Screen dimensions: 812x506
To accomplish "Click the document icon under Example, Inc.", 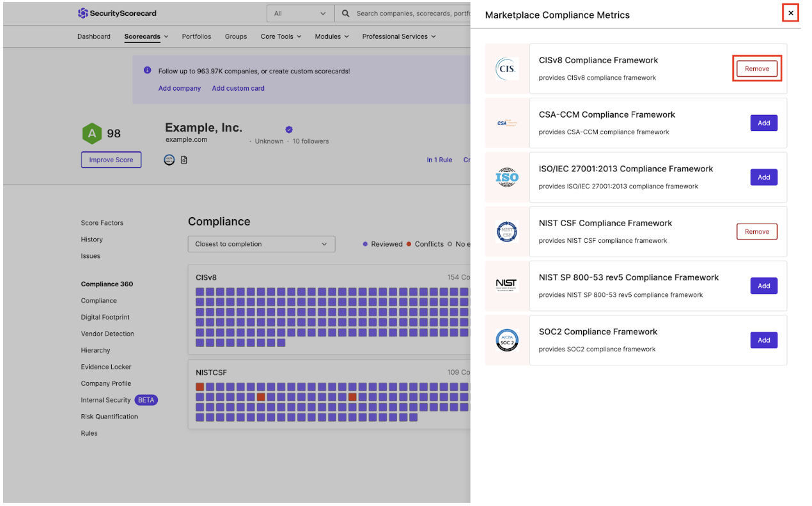I will coord(184,160).
